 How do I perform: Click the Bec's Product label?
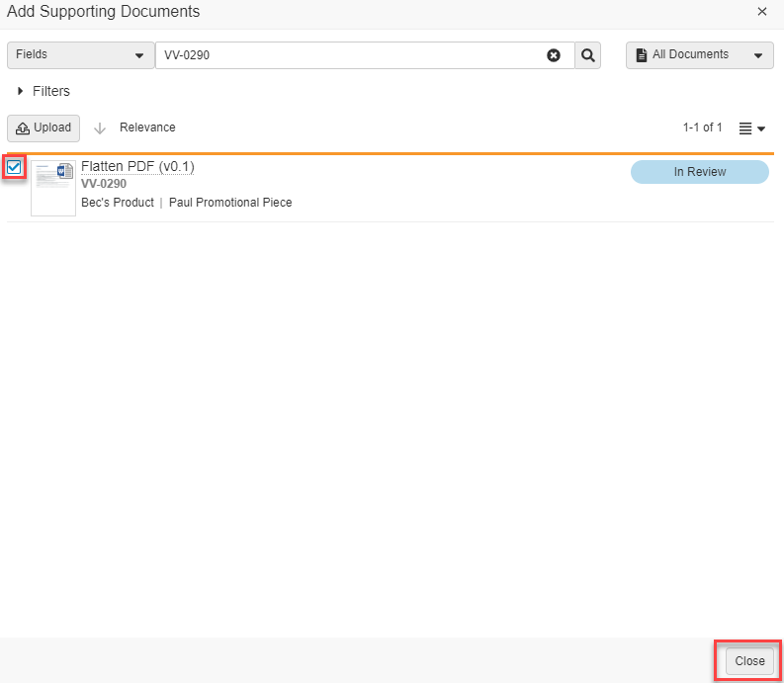(118, 203)
